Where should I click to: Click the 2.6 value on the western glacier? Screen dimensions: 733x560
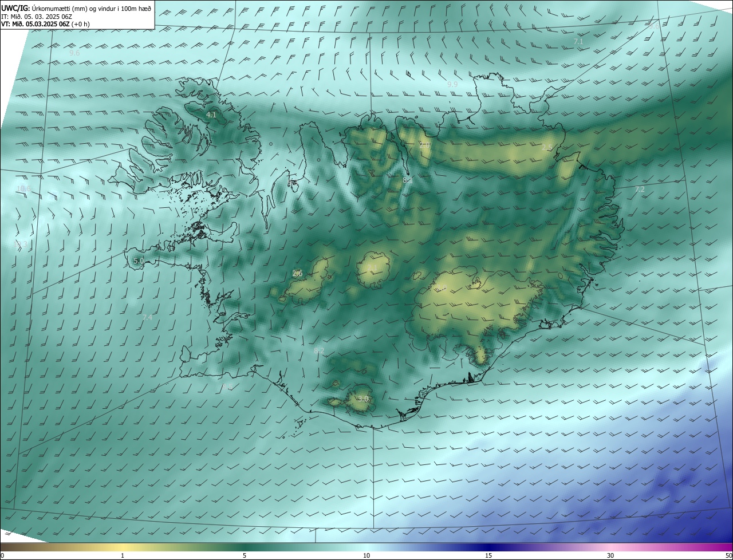point(297,273)
